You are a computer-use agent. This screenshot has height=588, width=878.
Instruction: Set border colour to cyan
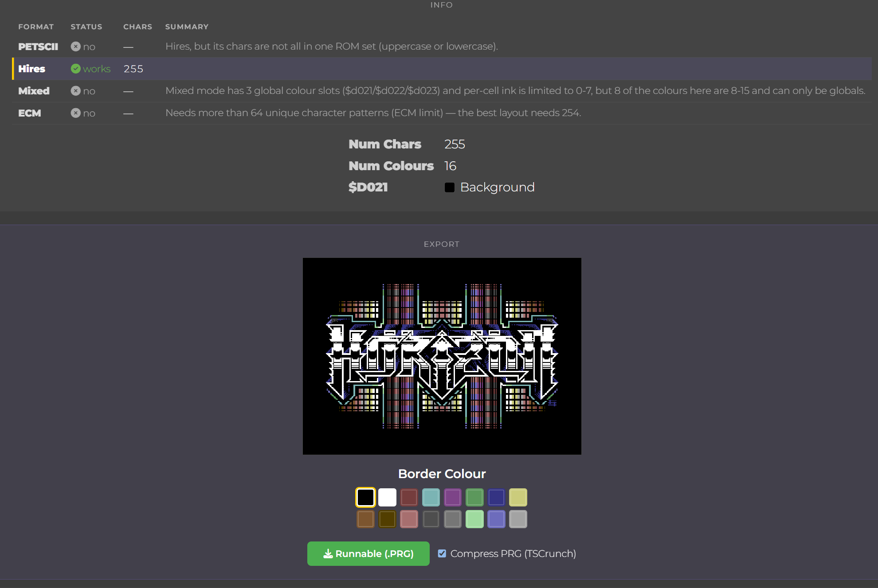click(431, 497)
